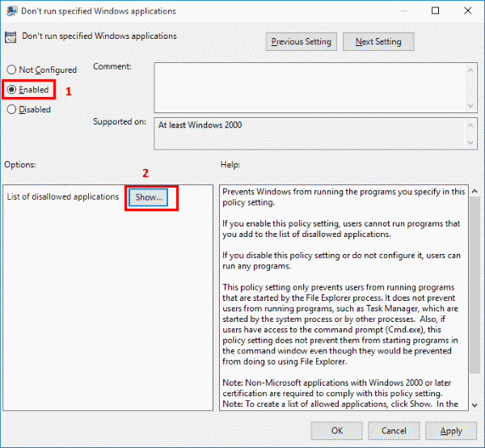The height and width of the screenshot is (448, 485).
Task: Click help paragraph starting 'If you disable'
Action: pyautogui.click(x=341, y=261)
